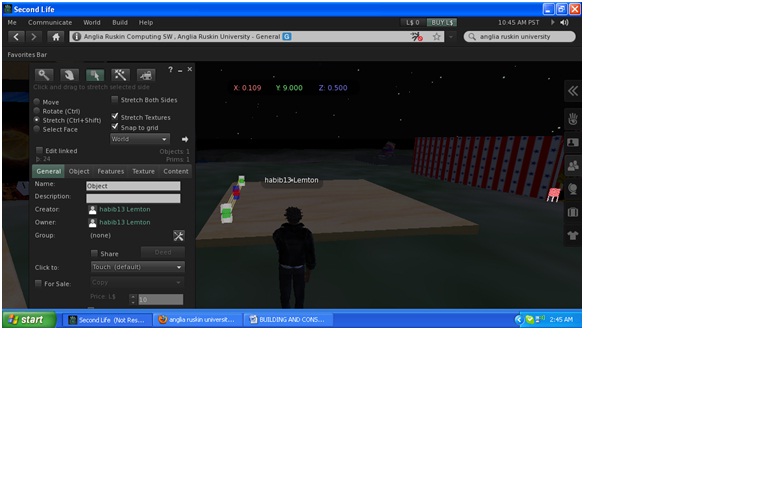Viewport: 768px width, 480px height.
Task: Collapse sidebar with double chevron
Action: tap(573, 91)
